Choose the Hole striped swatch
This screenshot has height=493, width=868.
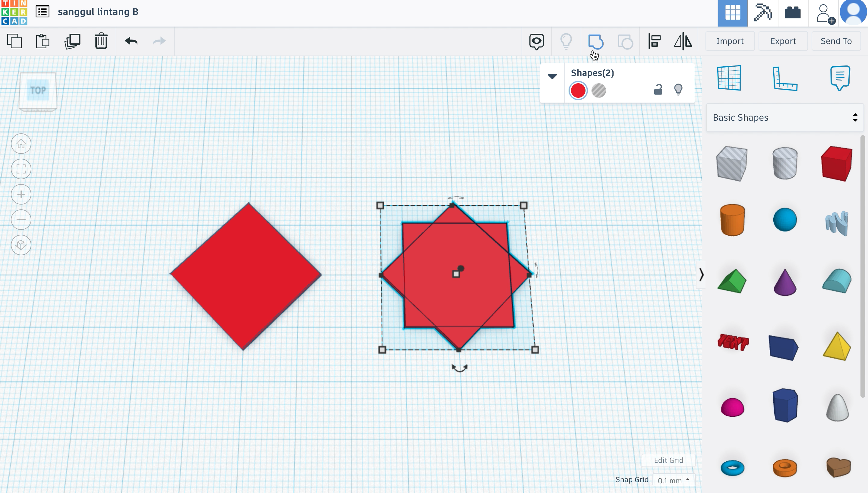pyautogui.click(x=599, y=91)
